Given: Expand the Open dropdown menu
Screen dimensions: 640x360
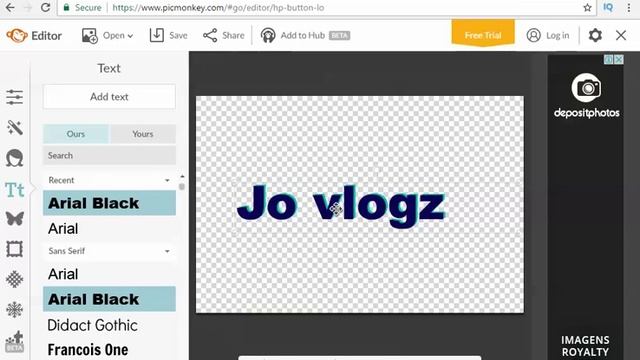Looking at the screenshot, I should [x=130, y=36].
